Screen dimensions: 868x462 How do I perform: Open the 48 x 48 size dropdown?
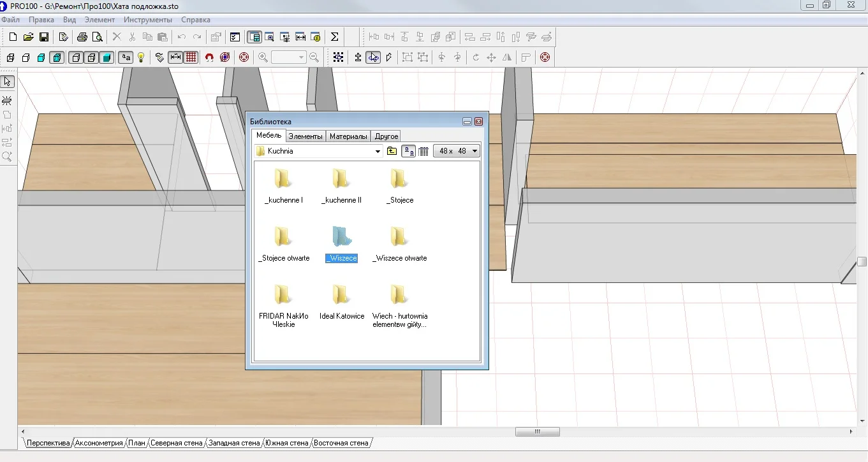coord(474,151)
